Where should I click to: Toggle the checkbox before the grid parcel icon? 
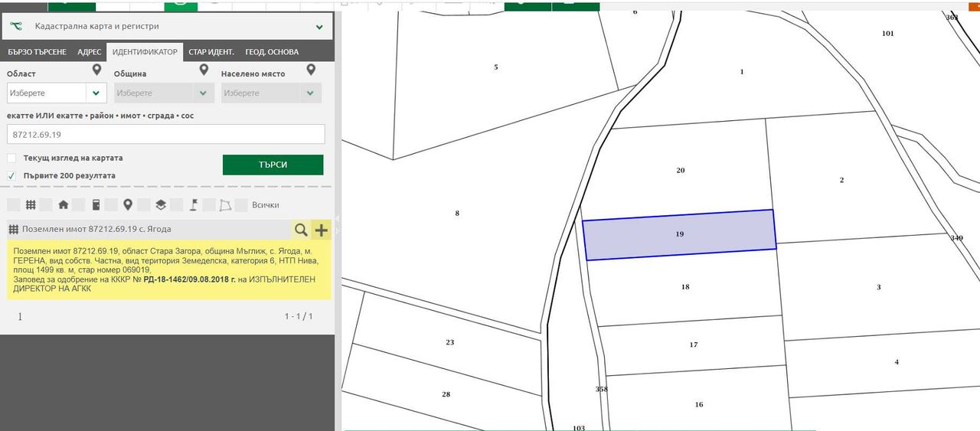tap(12, 205)
